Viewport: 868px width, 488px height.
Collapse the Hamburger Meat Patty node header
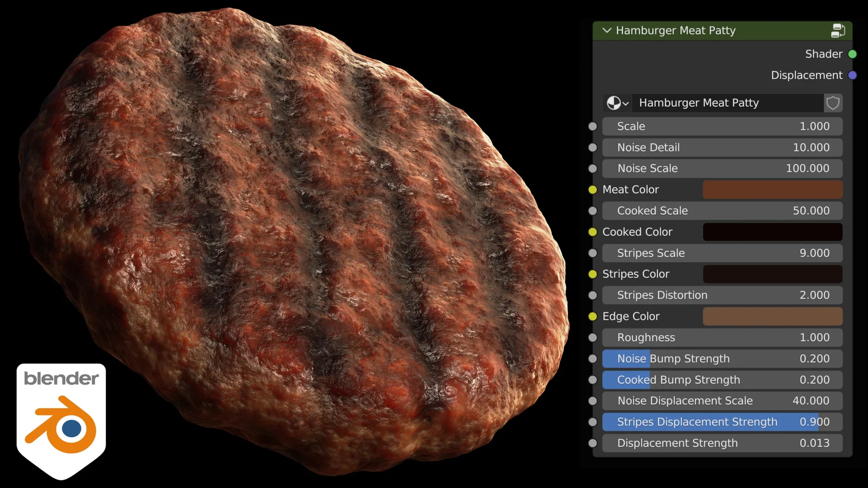pos(607,31)
